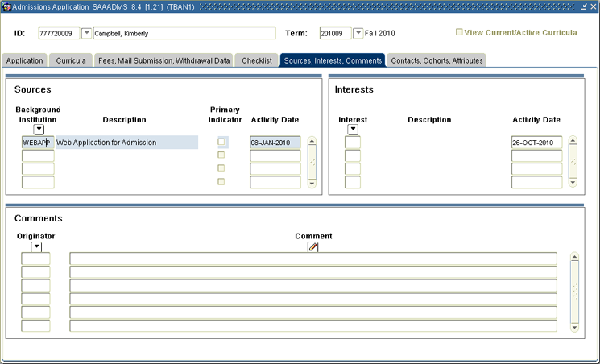Click the second Background Institution field
The image size is (600, 364).
click(x=38, y=155)
